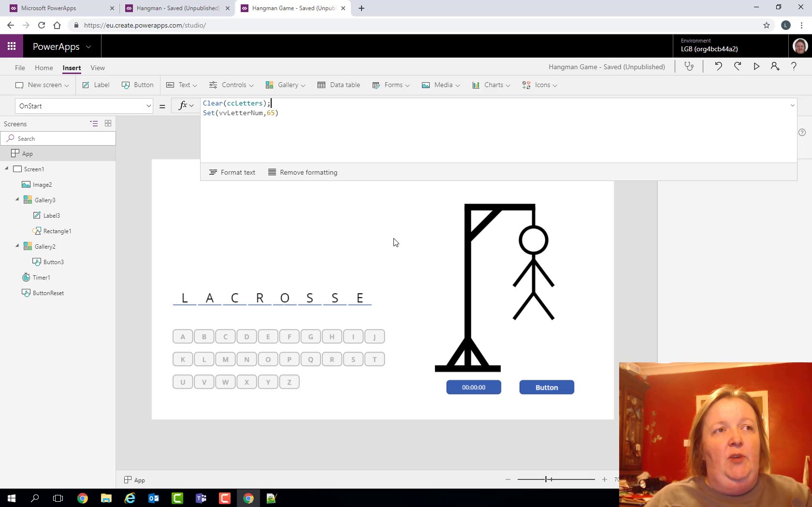The width and height of the screenshot is (812, 507).
Task: Reload the browser page
Action: 42,25
